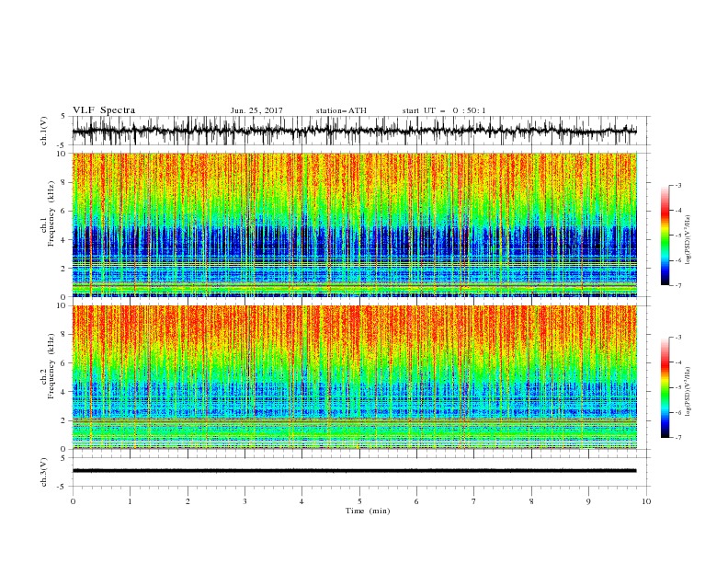
Task: Click the 'ch.1(V)' axis label
Action: pyautogui.click(x=44, y=131)
